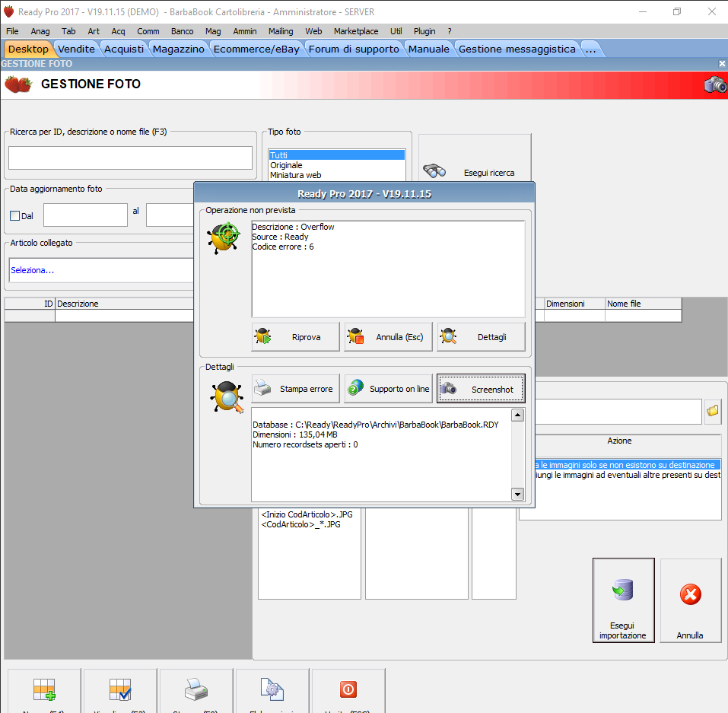Show more tabs with the ellipsis tab

point(590,49)
